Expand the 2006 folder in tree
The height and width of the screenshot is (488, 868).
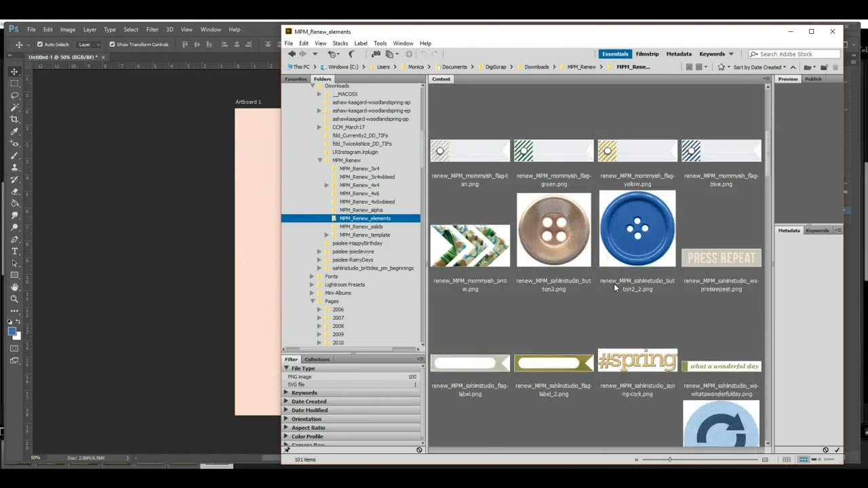coord(319,310)
